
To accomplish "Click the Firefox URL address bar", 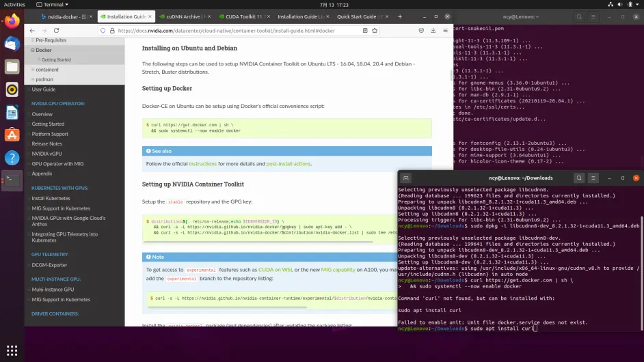I will pyautogui.click(x=238, y=30).
